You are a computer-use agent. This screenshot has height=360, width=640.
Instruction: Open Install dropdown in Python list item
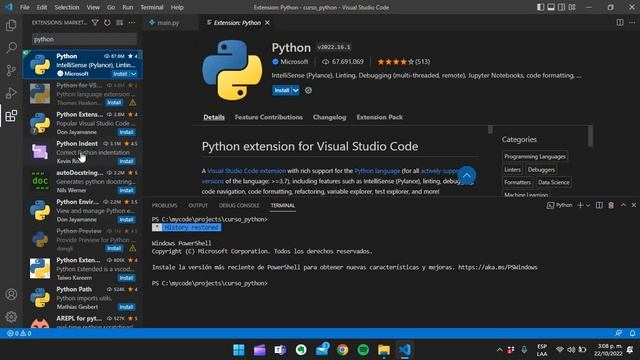[134, 74]
